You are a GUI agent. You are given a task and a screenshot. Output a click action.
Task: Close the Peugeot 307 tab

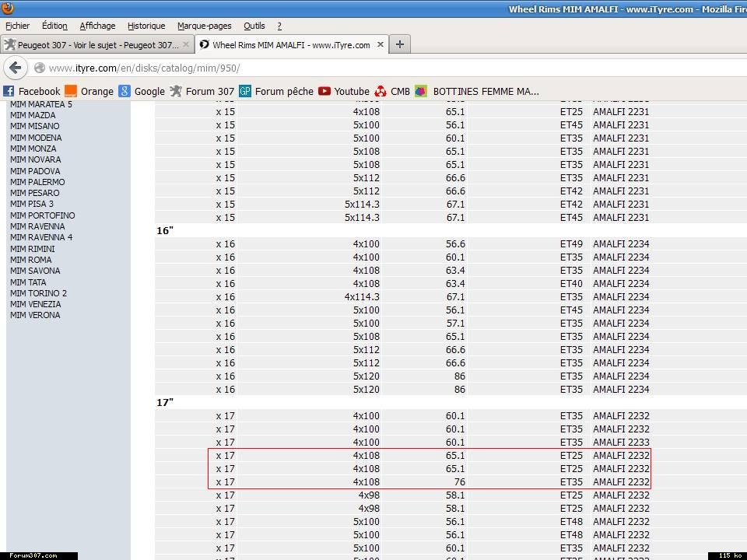click(x=186, y=45)
